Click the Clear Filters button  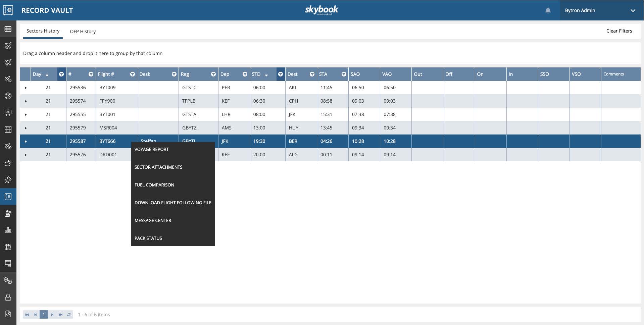click(619, 31)
